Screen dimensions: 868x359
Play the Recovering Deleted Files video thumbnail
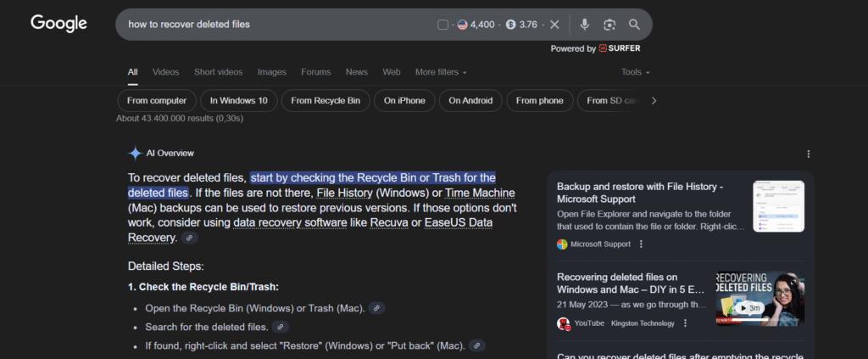click(x=760, y=298)
